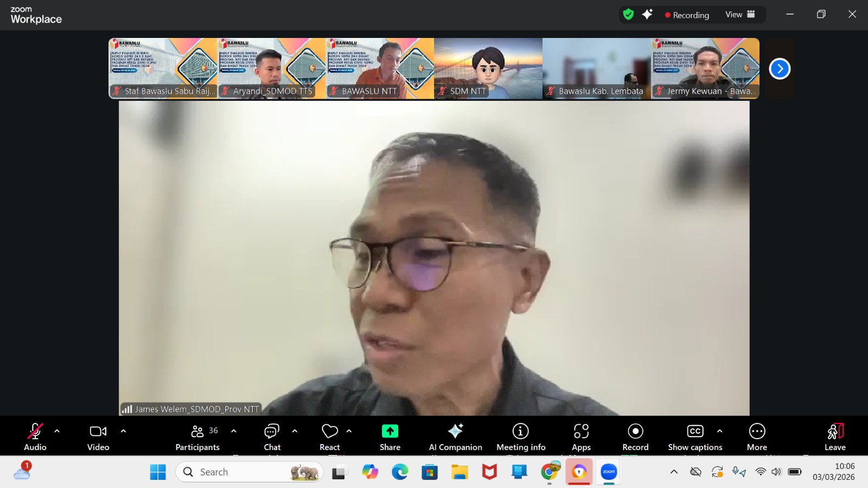Open the Windows Start menu

click(x=158, y=472)
